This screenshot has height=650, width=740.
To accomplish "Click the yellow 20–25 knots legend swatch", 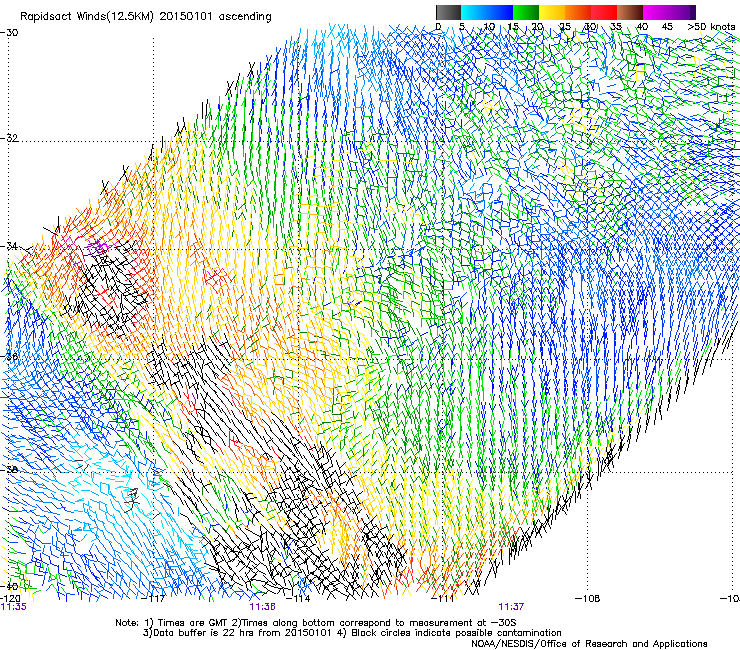I will (x=552, y=12).
